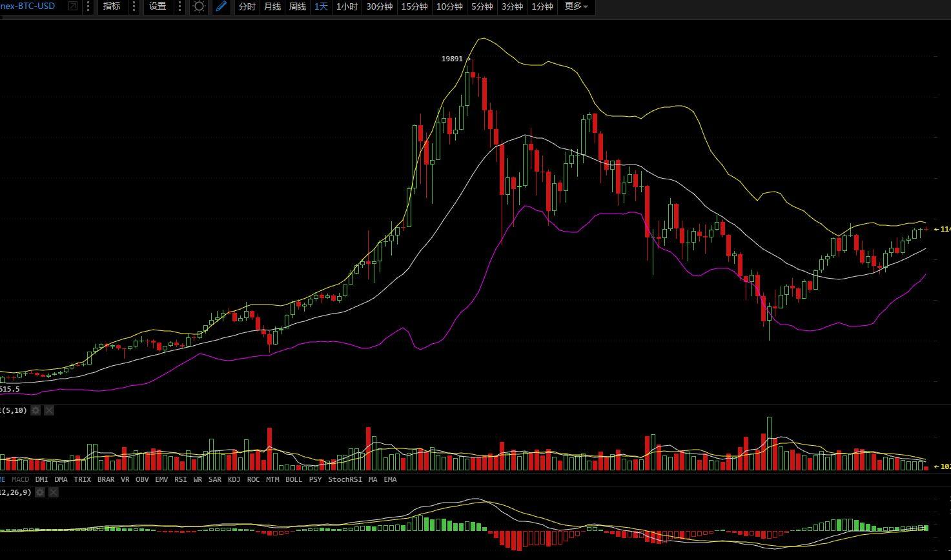This screenshot has height=560, width=951.
Task: Choose the RSI sub-indicator
Action: tap(181, 479)
